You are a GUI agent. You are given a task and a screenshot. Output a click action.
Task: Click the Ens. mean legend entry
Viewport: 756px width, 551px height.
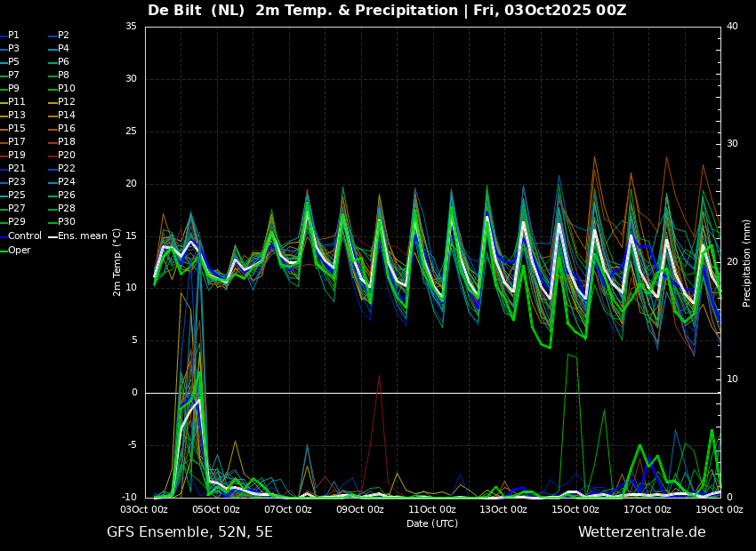[x=85, y=236]
